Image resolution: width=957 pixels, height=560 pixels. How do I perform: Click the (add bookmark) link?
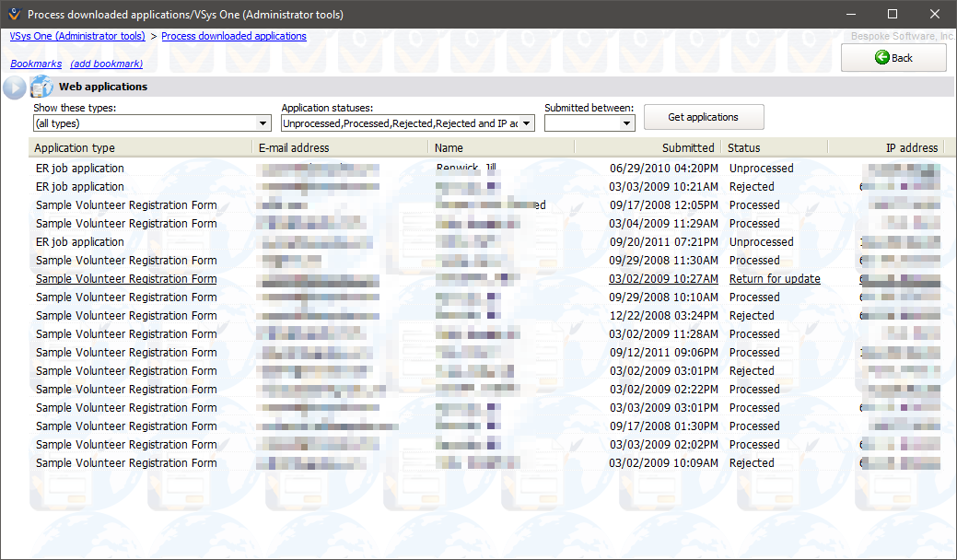coord(106,64)
